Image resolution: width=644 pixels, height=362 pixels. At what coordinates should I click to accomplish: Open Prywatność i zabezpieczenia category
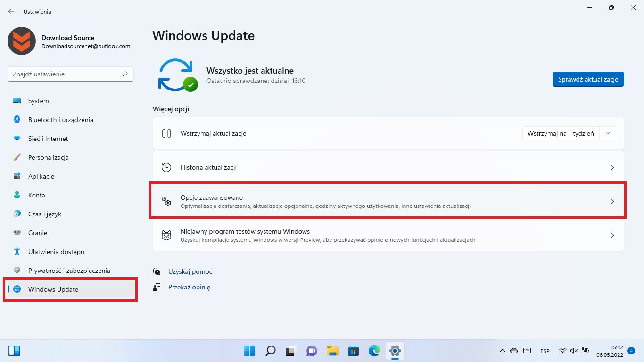tap(71, 271)
